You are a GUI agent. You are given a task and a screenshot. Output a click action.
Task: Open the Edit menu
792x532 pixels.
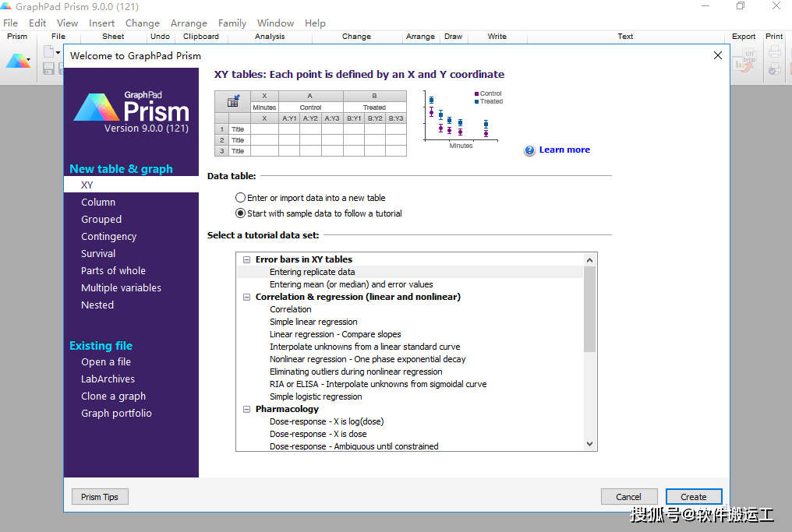tap(37, 23)
